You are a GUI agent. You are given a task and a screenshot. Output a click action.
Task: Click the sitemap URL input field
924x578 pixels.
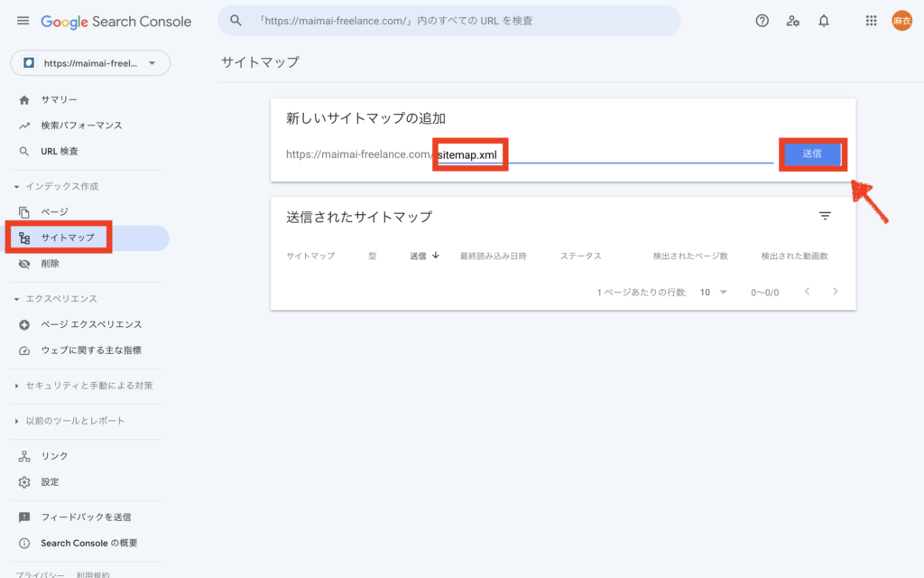coord(605,154)
